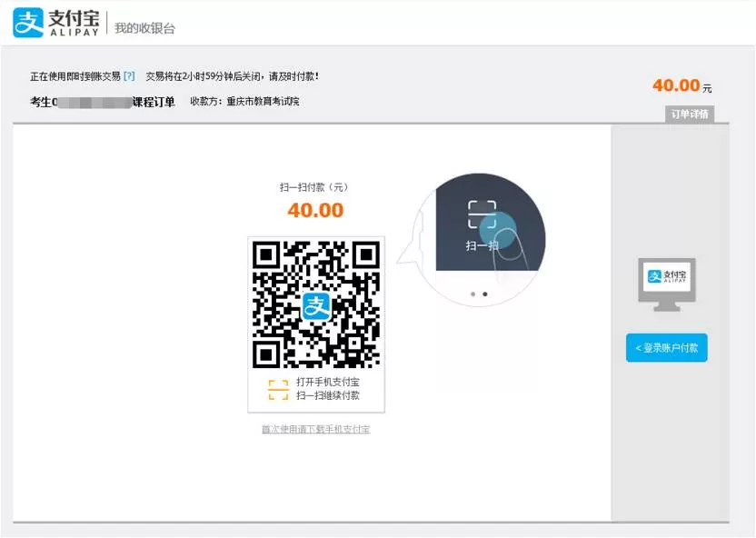
Task: Click the [?] help link beside 即时到账交易
Action: pos(129,76)
